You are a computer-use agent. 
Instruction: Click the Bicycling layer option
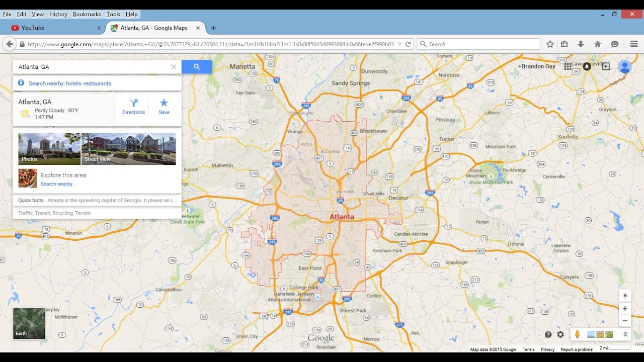[62, 213]
